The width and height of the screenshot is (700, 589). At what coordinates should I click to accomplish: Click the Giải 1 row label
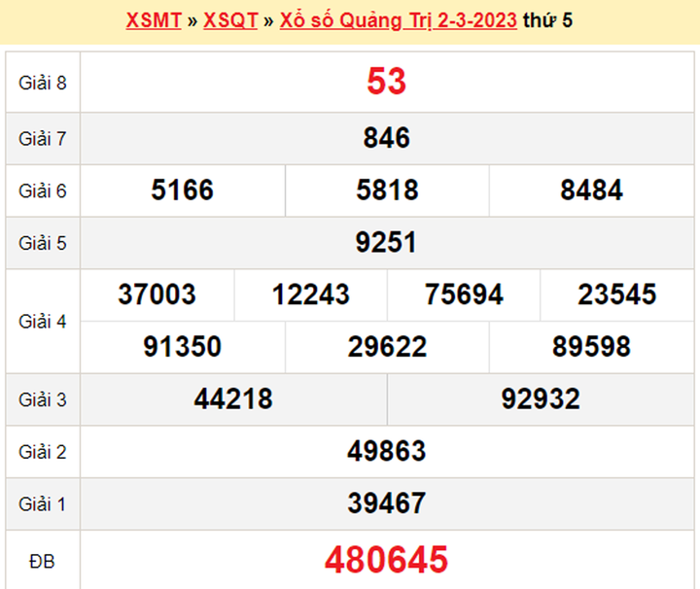coord(43,504)
